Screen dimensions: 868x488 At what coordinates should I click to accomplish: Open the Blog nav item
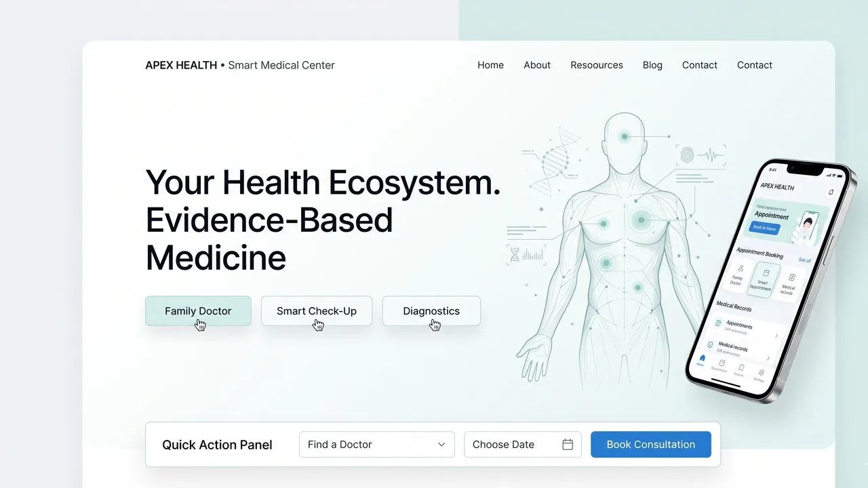click(x=652, y=65)
